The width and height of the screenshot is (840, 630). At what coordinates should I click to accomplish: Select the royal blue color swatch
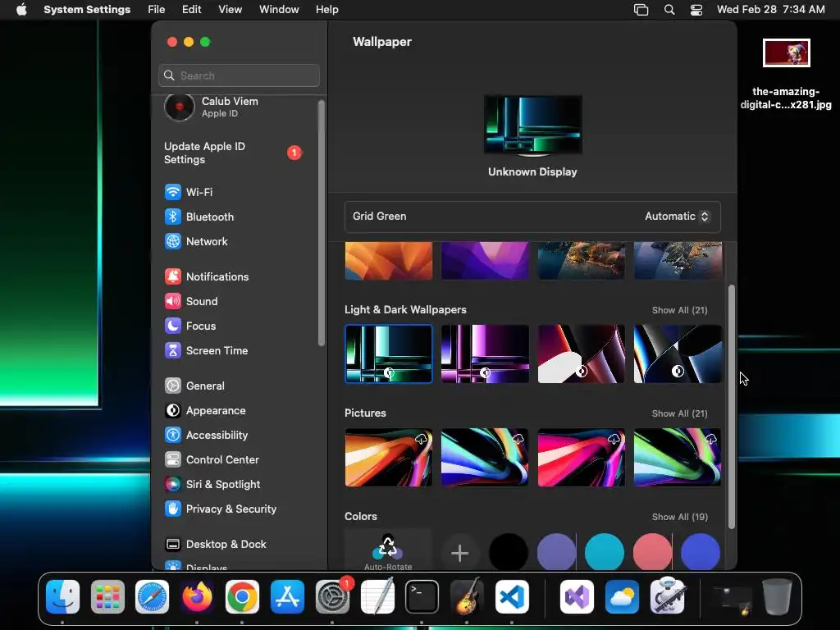point(701,552)
